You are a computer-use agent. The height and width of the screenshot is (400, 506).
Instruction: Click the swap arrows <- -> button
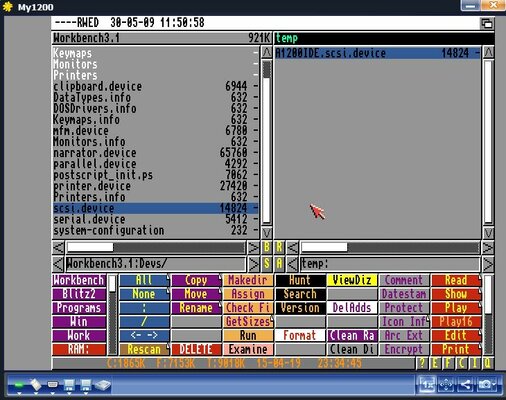[144, 335]
